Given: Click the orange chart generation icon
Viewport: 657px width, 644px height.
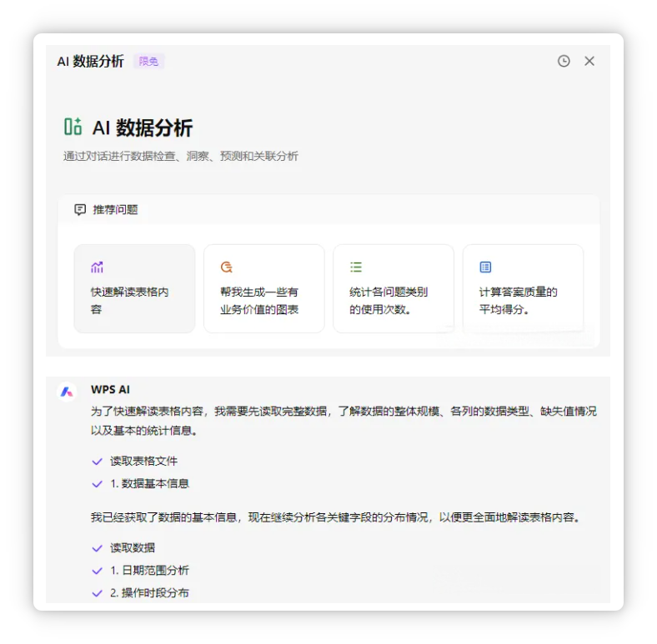Looking at the screenshot, I should pos(226,267).
